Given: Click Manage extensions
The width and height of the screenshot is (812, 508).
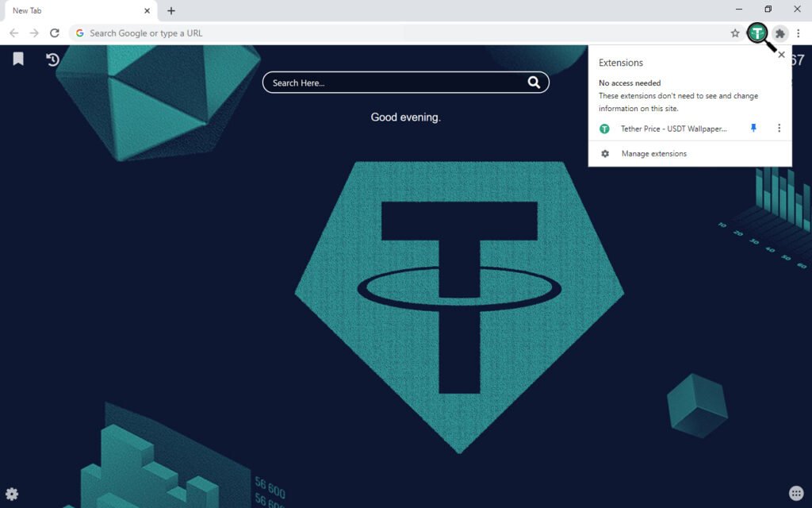Looking at the screenshot, I should (x=653, y=154).
